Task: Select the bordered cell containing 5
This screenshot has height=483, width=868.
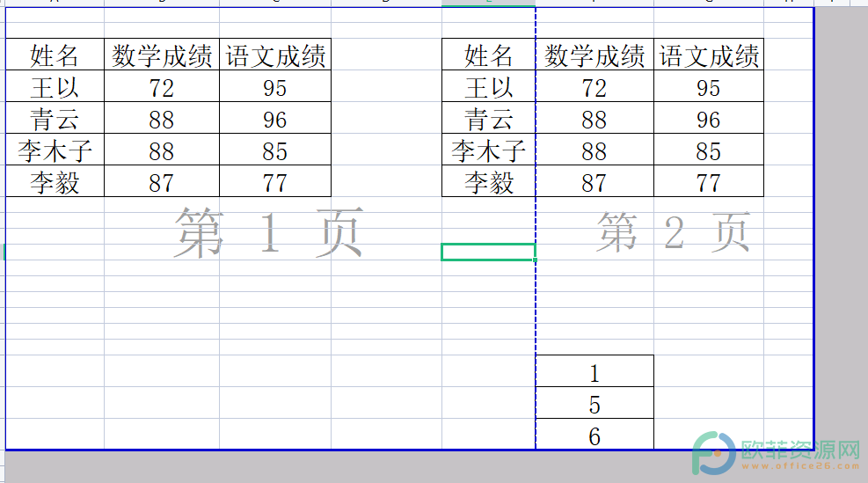Action: point(594,403)
